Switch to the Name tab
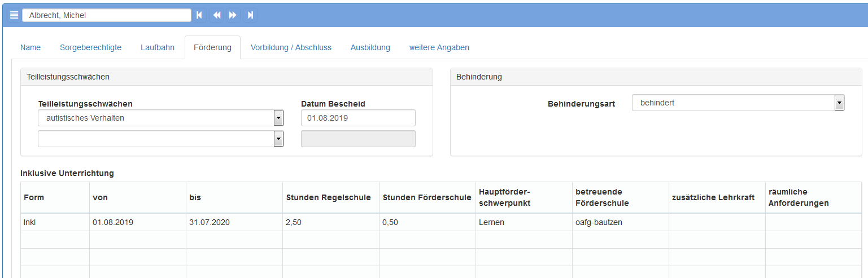 [x=30, y=47]
